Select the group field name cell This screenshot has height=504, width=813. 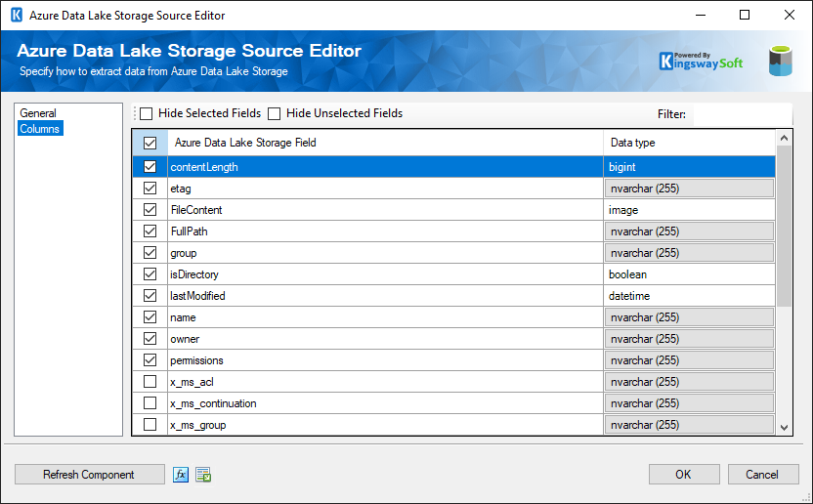385,253
